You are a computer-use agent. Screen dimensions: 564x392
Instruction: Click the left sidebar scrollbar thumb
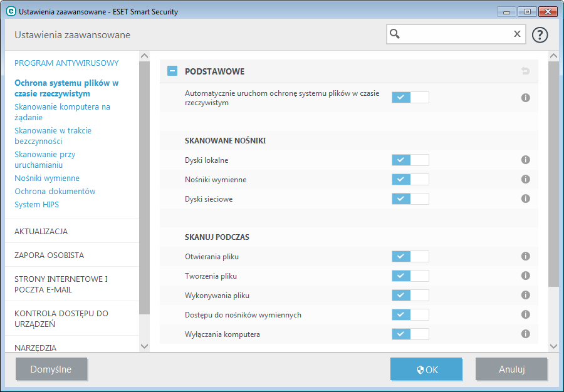pos(144,188)
